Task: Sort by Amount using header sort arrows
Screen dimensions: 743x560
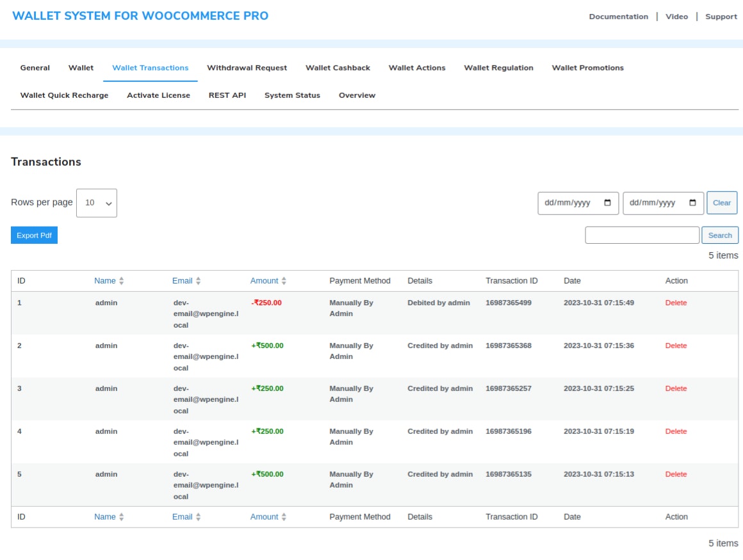Action: coord(284,281)
